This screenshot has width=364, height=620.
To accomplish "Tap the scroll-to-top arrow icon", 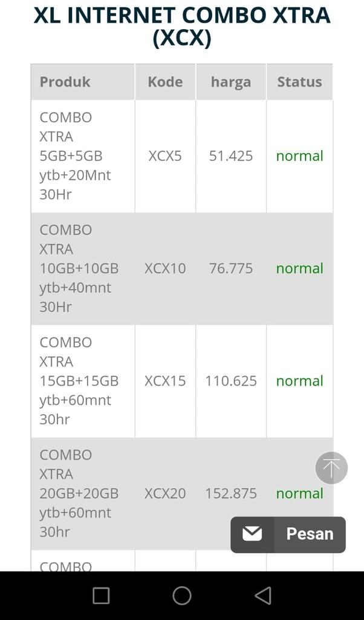I will 331,468.
